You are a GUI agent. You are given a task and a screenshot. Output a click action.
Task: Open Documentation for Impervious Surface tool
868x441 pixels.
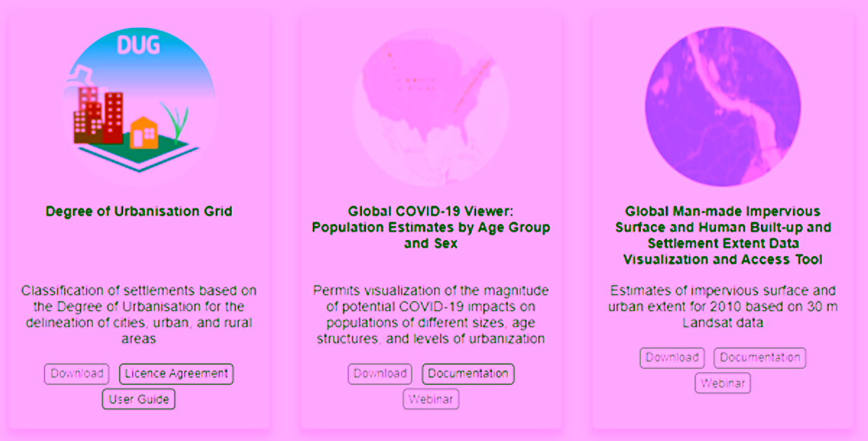759,358
